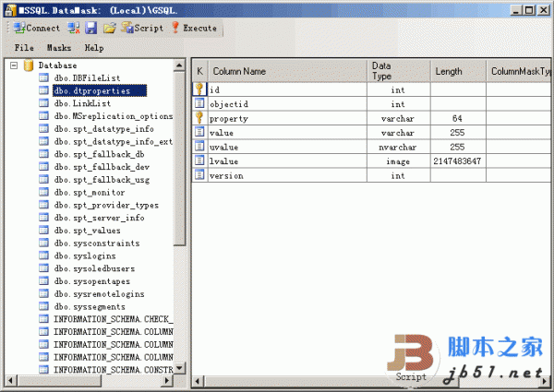
Task: Select table dbo.sysoledbusers
Action: (x=94, y=268)
